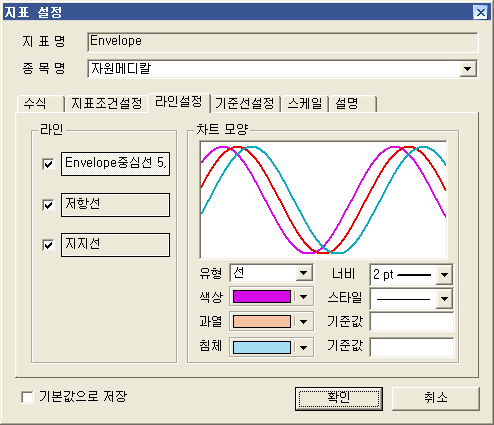Uncheck the Envelope중심선 line checkbox
494x425 pixels.
pyautogui.click(x=48, y=164)
